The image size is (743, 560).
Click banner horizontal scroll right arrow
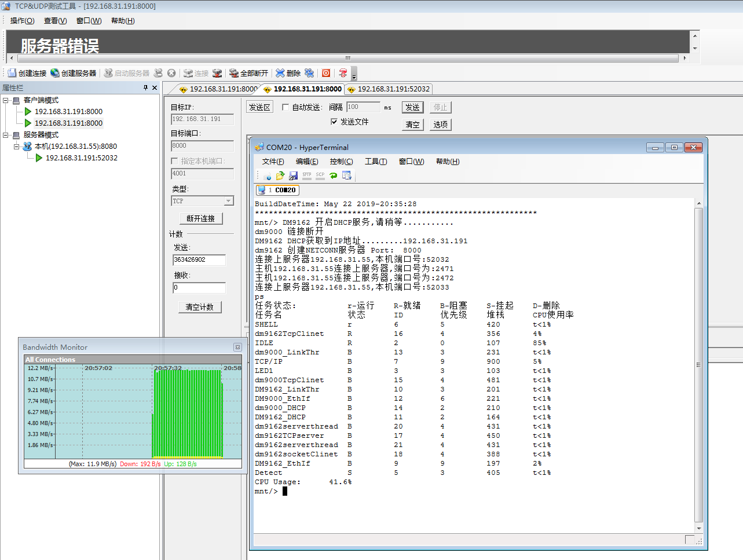(x=685, y=58)
